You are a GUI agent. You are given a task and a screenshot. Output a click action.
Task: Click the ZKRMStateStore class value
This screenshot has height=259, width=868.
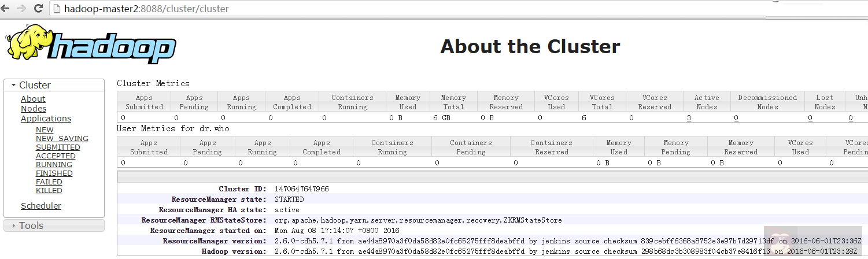click(418, 220)
